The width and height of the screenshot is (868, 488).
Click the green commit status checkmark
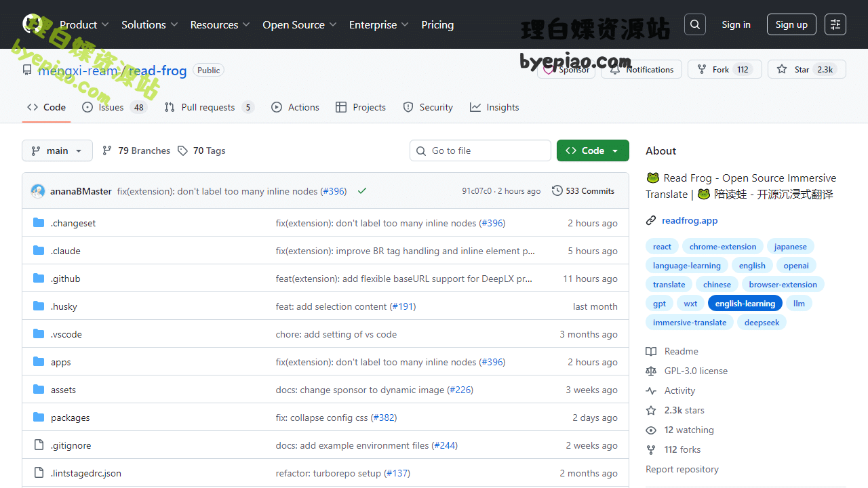[362, 191]
